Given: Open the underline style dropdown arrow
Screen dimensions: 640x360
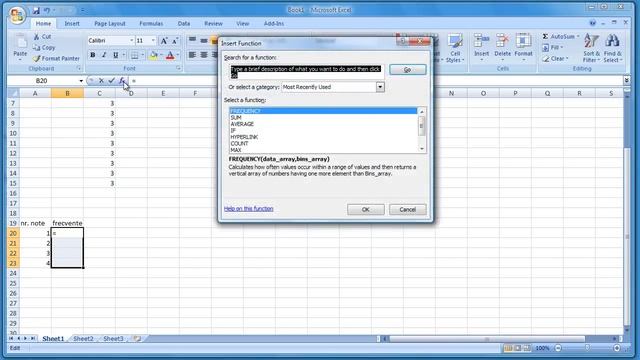Looking at the screenshot, I should click(x=123, y=55).
